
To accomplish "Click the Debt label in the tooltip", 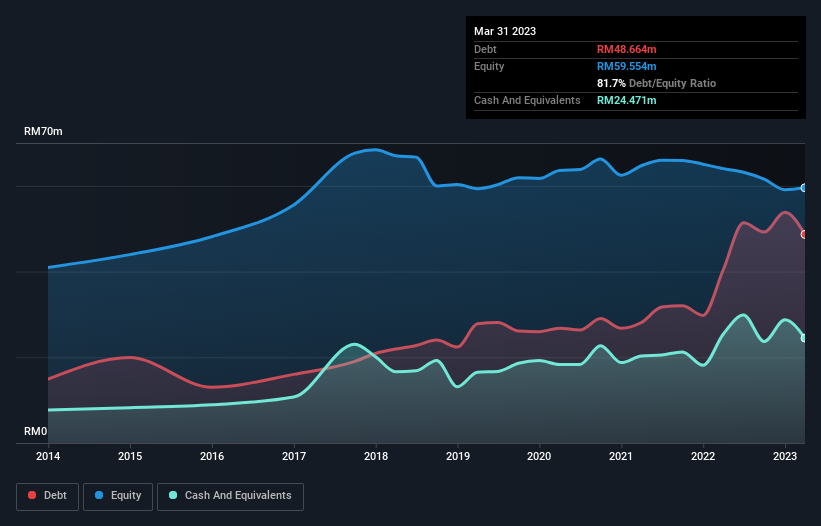I will tap(485, 49).
